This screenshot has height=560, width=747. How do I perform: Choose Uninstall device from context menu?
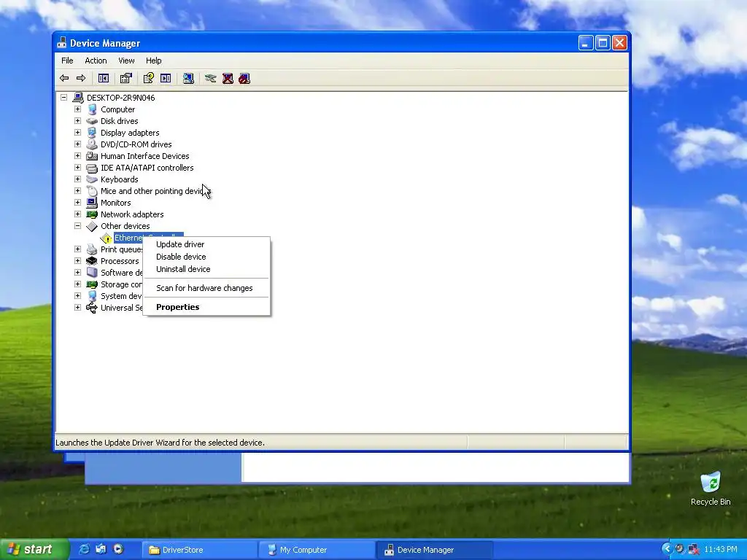pyautogui.click(x=206, y=269)
